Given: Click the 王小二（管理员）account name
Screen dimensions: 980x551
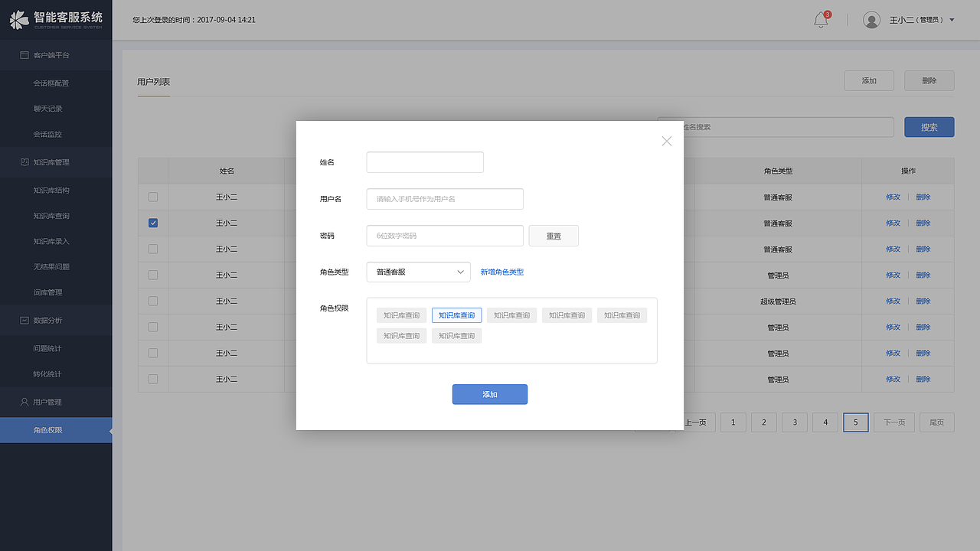Looking at the screenshot, I should tap(916, 20).
